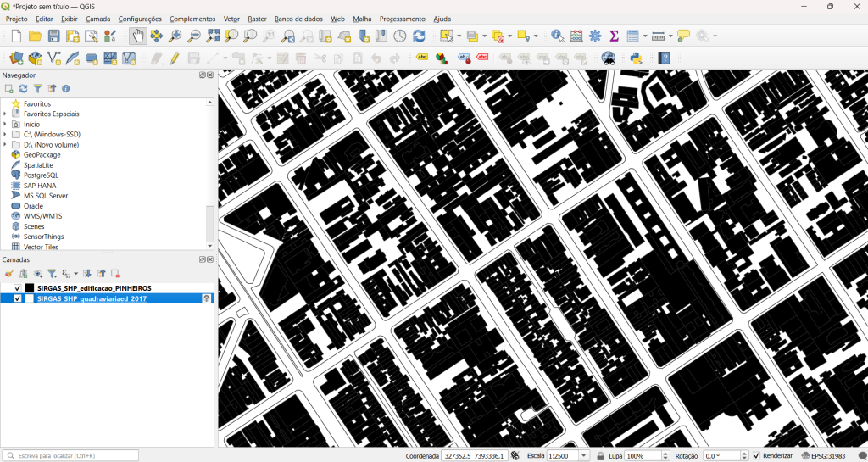
Task: Open the Projeto menu
Action: pos(17,19)
